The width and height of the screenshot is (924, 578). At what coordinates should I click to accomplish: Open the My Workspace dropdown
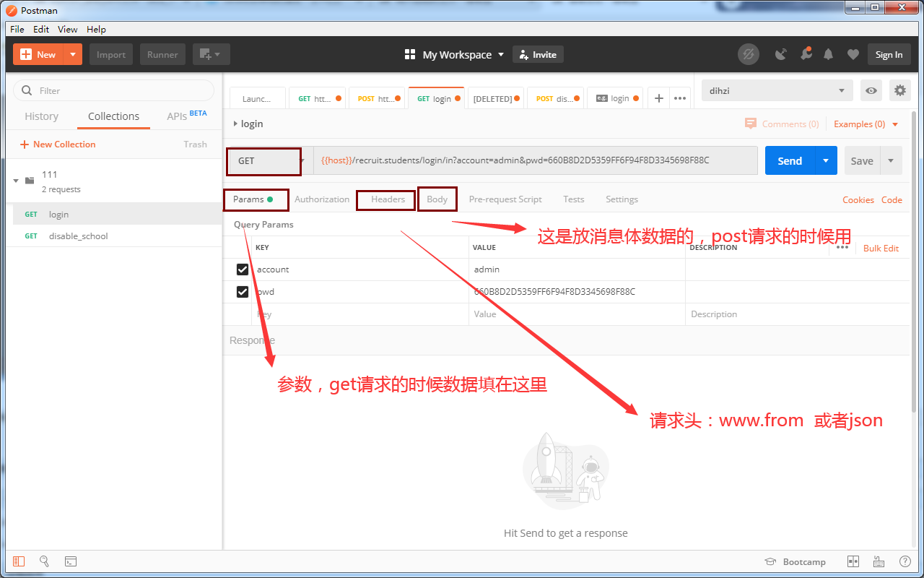(x=454, y=54)
